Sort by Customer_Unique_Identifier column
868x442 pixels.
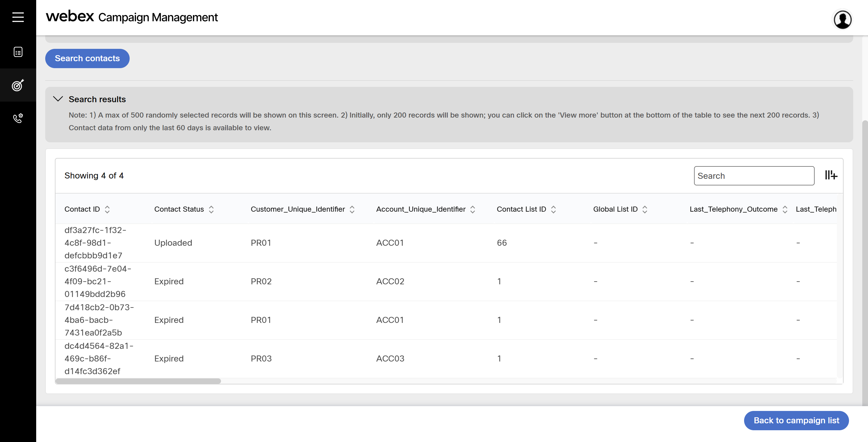pyautogui.click(x=352, y=210)
